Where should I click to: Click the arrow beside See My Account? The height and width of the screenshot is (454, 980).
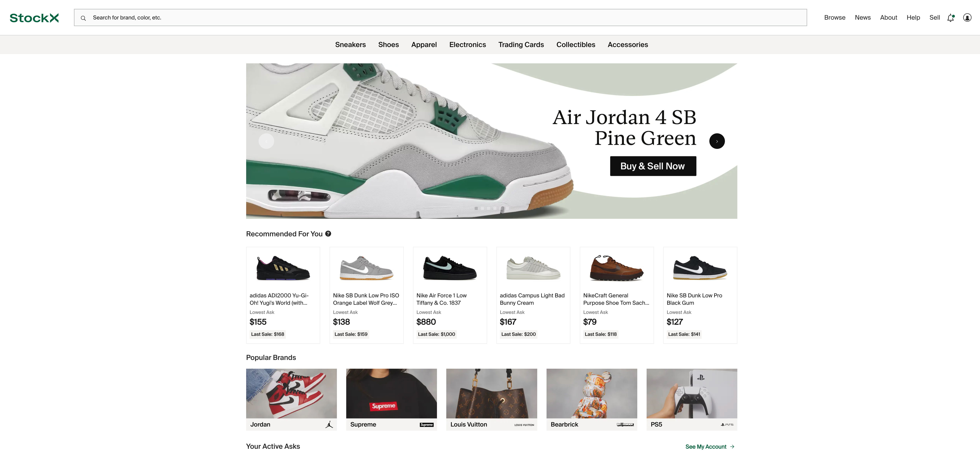point(732,447)
